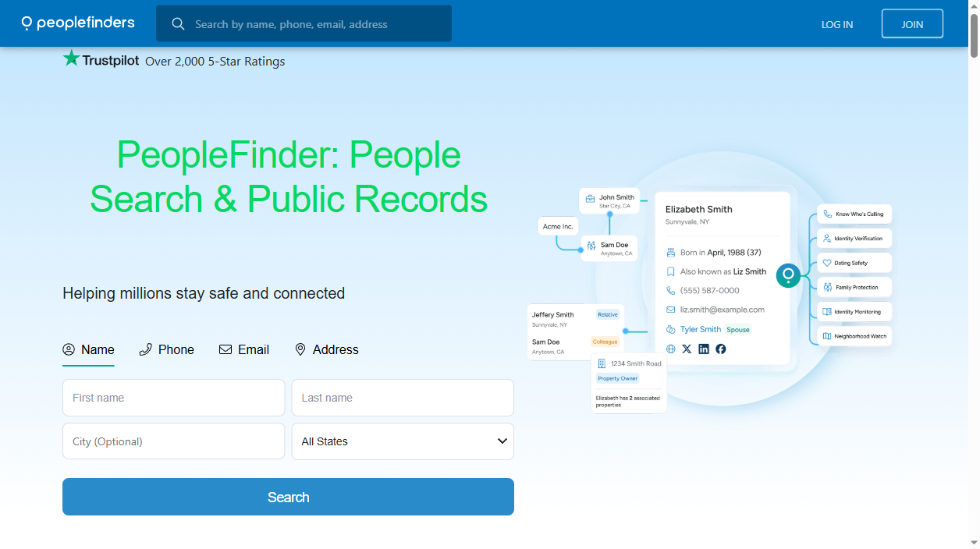980x549 pixels.
Task: Click the Identity Monitoring chip
Action: click(854, 312)
